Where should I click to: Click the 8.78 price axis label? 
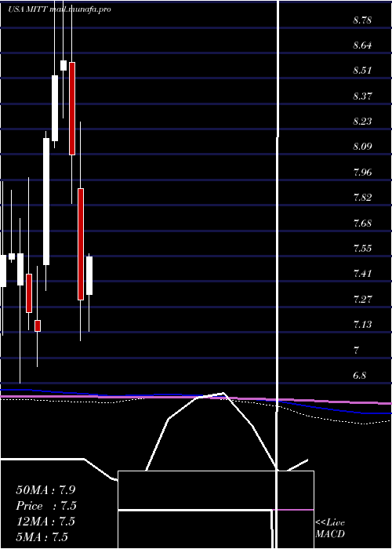click(362, 20)
